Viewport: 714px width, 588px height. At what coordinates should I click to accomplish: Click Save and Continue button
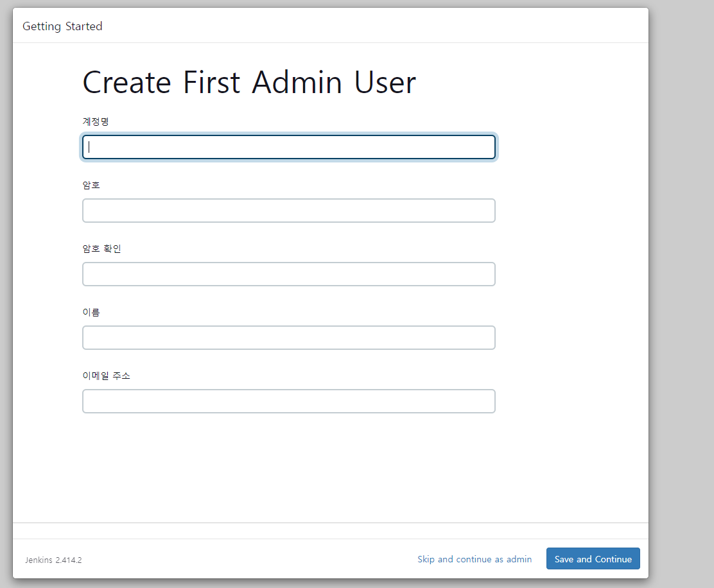pyautogui.click(x=593, y=559)
